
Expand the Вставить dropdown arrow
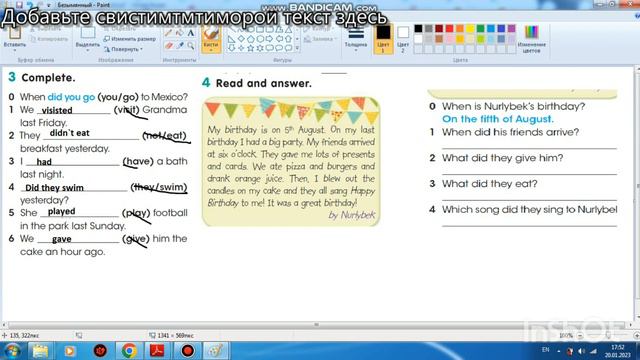pyautogui.click(x=14, y=50)
